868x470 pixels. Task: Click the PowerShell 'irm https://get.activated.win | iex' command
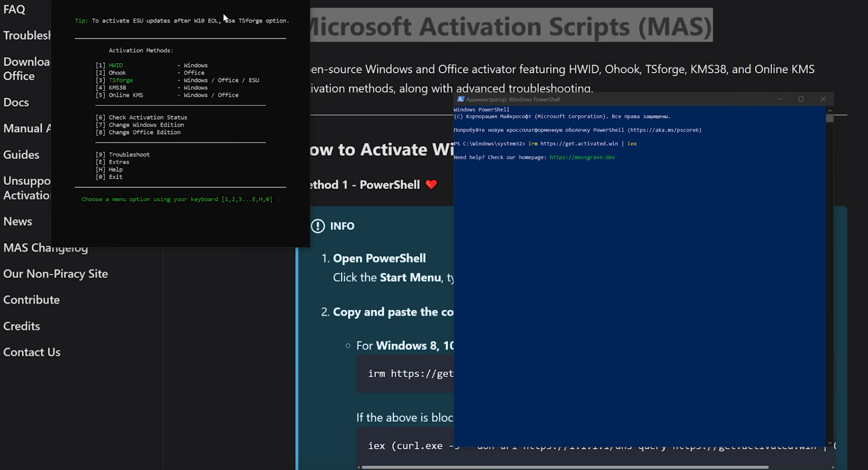582,144
